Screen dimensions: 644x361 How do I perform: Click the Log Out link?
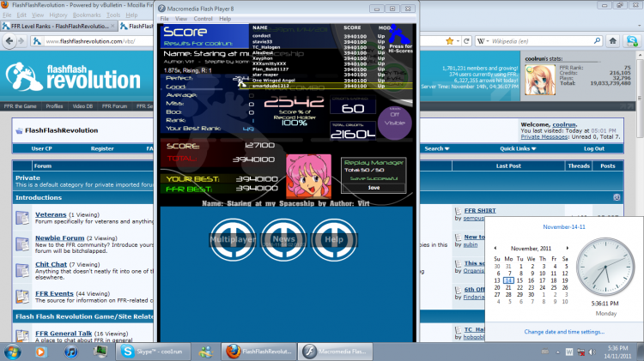point(594,148)
